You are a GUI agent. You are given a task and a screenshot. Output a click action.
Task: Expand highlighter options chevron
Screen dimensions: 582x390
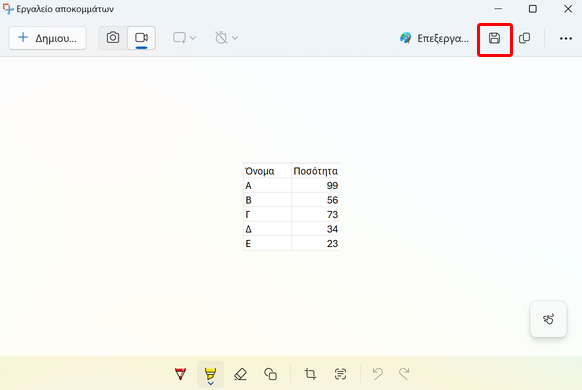(210, 383)
